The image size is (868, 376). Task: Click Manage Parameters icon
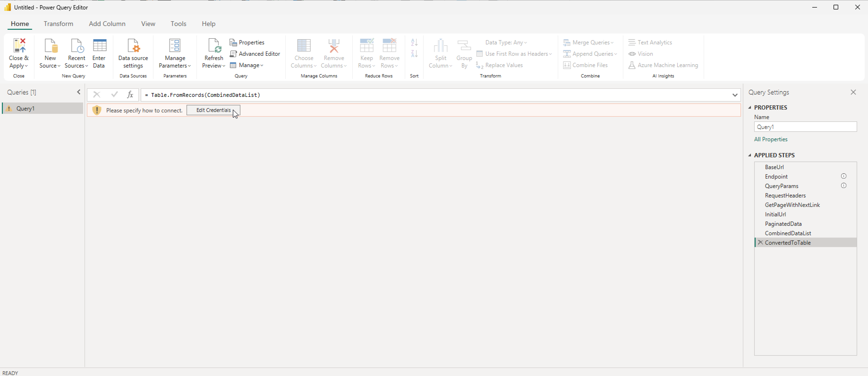(174, 45)
